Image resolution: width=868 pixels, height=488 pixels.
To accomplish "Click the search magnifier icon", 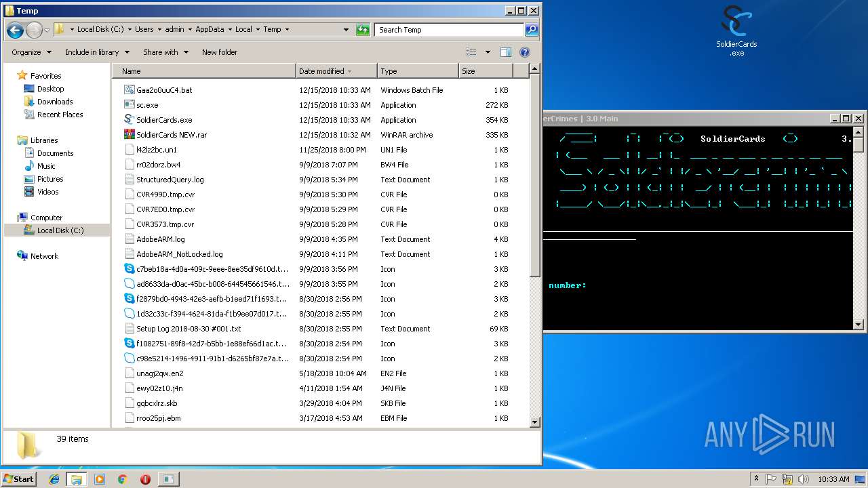I will (532, 30).
